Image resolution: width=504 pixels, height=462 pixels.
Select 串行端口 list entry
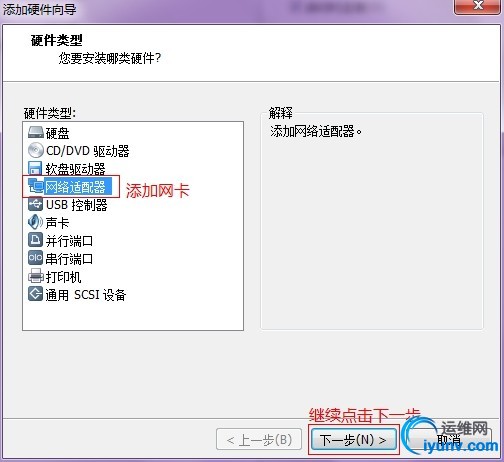(69, 259)
